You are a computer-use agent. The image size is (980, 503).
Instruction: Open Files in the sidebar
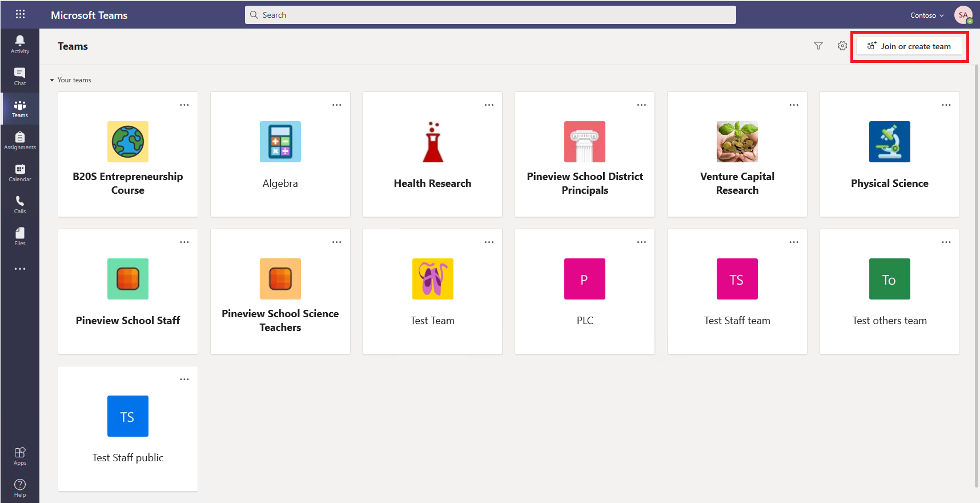[20, 237]
